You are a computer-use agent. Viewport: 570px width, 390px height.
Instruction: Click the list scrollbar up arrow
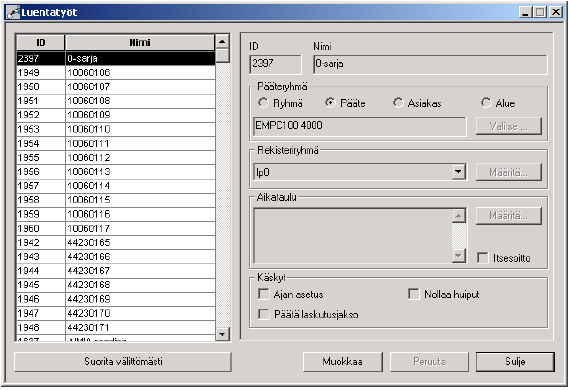222,41
